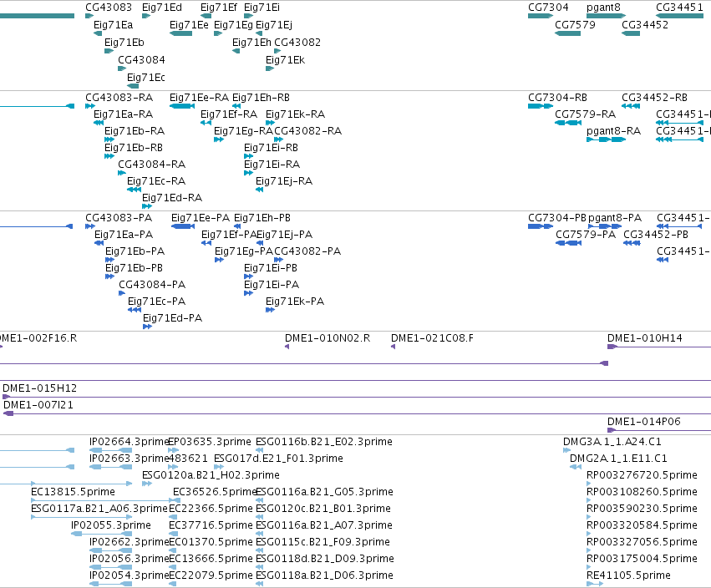Viewport: 711px width, 588px height.
Task: Click the DMG3A.1_1.A24.C1 EST
Action: (x=566, y=451)
